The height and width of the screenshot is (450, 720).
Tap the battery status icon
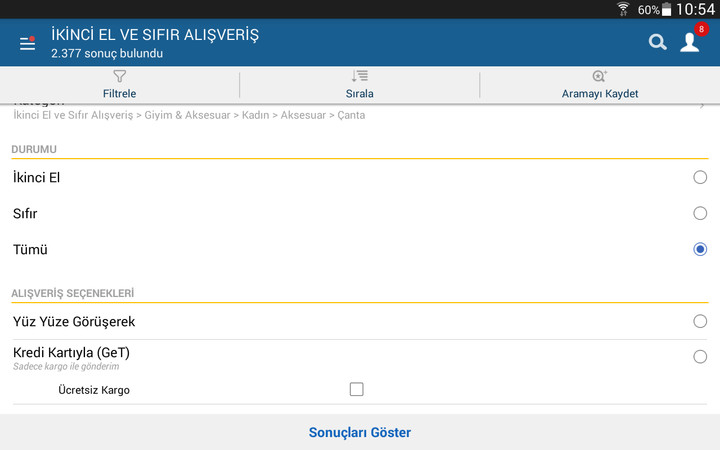(x=667, y=9)
